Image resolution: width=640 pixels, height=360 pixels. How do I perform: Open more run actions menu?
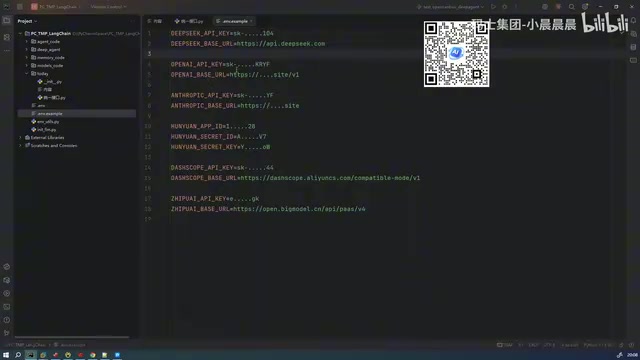(516, 7)
